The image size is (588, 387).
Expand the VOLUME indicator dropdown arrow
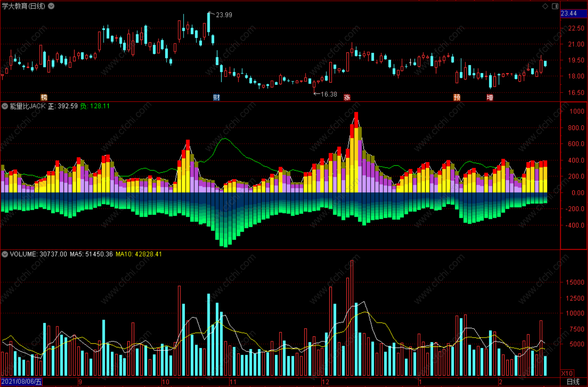pyautogui.click(x=5, y=254)
